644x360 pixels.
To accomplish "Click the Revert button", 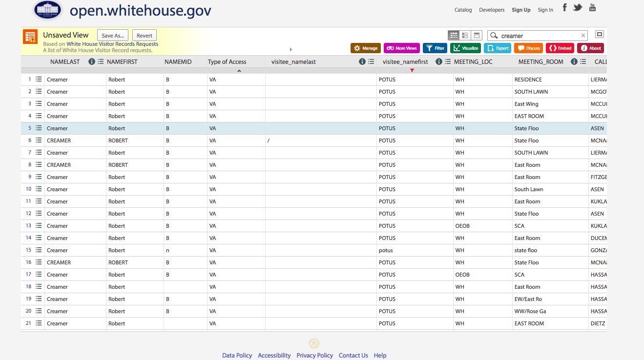I will 145,36.
